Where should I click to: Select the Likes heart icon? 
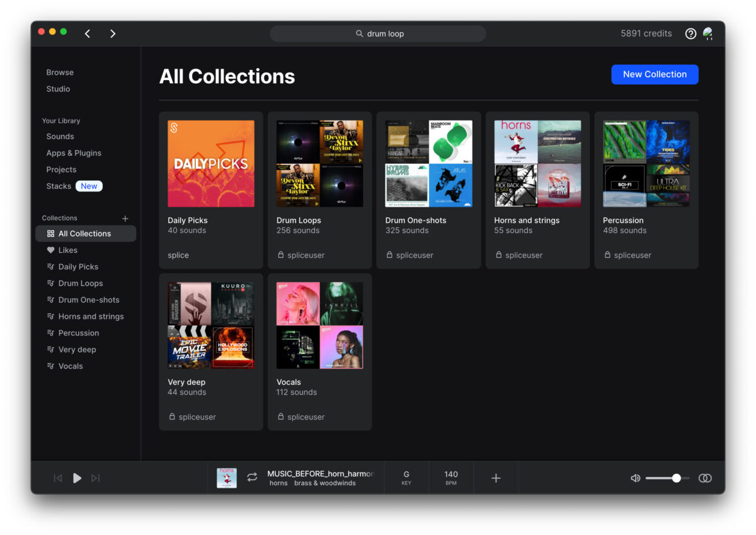pyautogui.click(x=49, y=250)
